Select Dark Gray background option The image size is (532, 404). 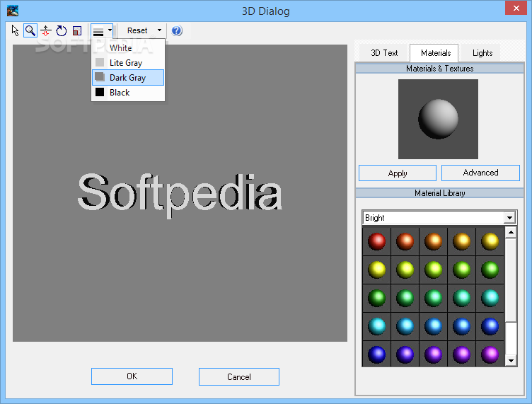click(x=128, y=78)
